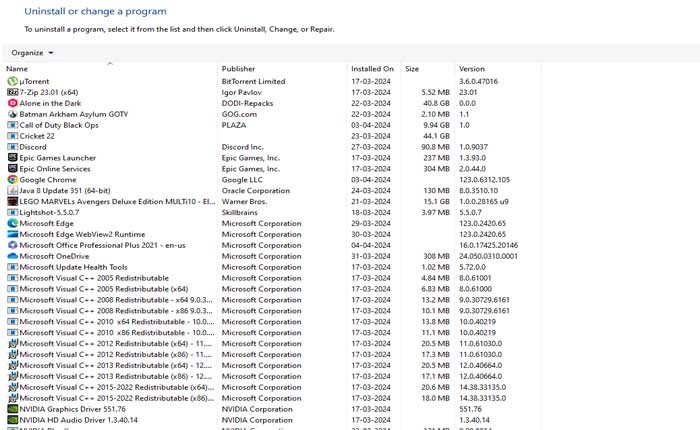
Task: Sort list by Publisher column
Action: [x=238, y=69]
